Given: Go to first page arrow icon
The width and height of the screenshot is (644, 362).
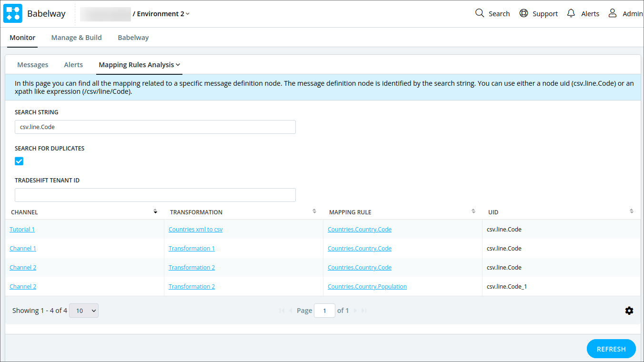Looking at the screenshot, I should tap(282, 311).
